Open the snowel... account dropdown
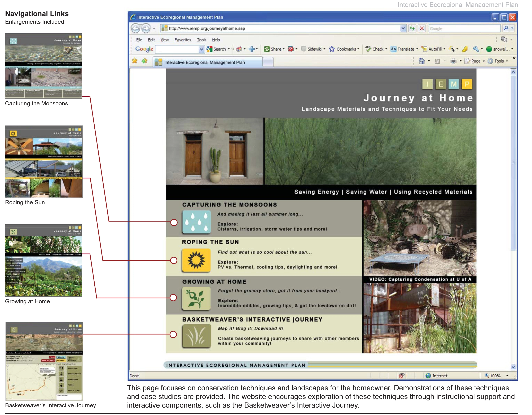Image resolution: width=532 pixels, height=415 pixels. click(512, 49)
